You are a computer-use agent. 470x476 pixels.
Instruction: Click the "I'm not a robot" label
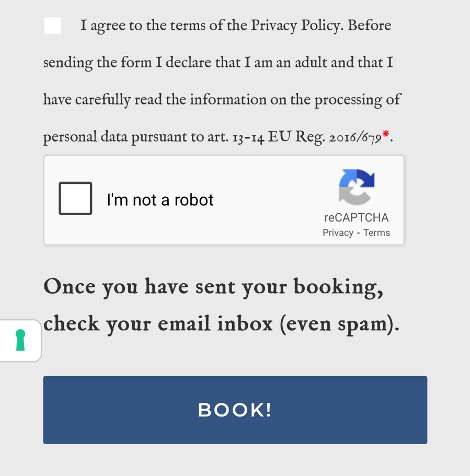[x=160, y=200]
